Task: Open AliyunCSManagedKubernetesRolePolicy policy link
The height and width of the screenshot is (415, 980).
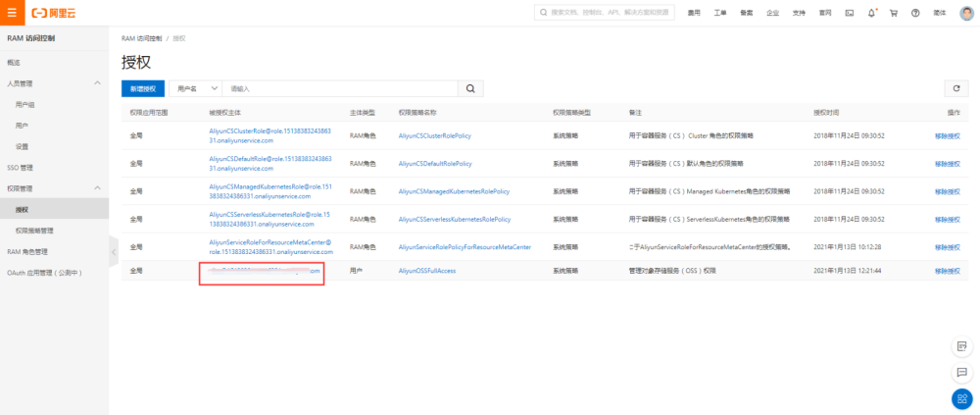Action: (x=455, y=191)
